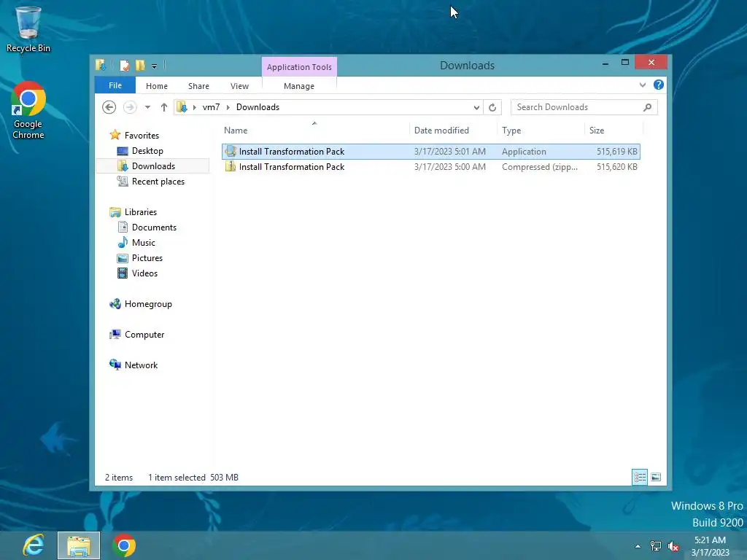Select Libraries in the navigation pane
This screenshot has height=560, width=747.
(x=141, y=212)
